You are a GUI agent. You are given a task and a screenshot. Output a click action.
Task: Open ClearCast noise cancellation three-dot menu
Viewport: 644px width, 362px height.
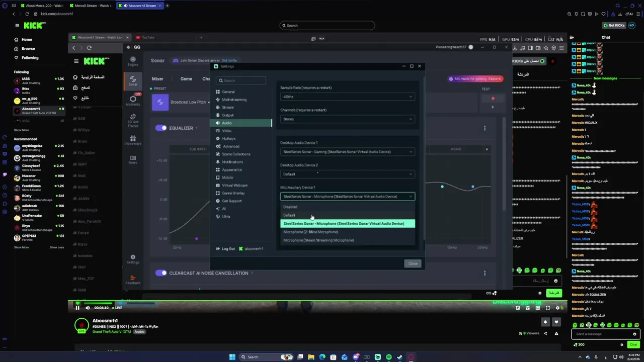(485, 273)
